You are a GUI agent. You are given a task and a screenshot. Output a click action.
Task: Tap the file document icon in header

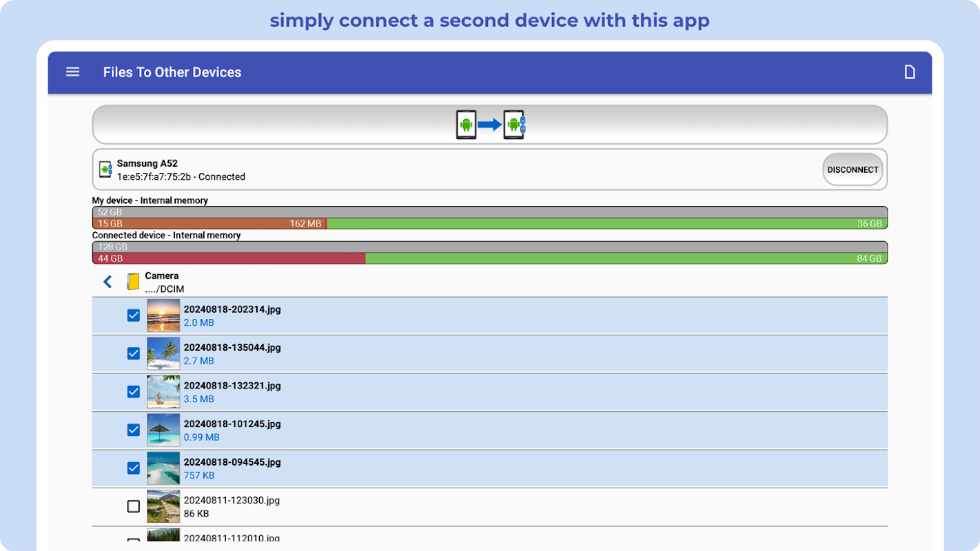click(x=910, y=72)
